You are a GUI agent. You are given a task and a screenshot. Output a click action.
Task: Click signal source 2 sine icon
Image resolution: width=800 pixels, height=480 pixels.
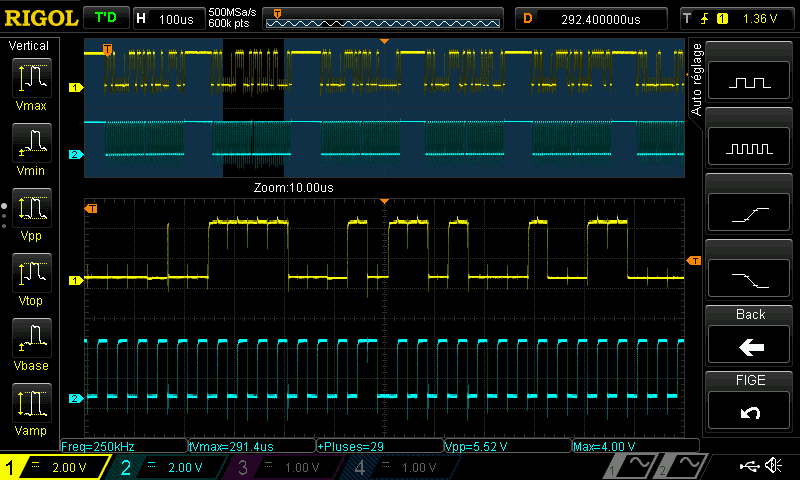[x=682, y=466]
